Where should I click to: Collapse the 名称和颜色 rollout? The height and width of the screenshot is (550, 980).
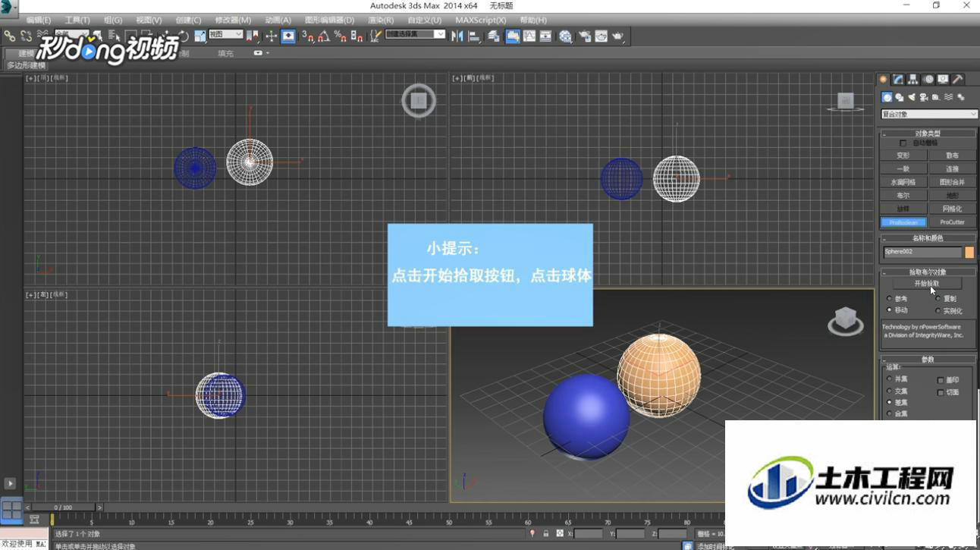click(927, 238)
